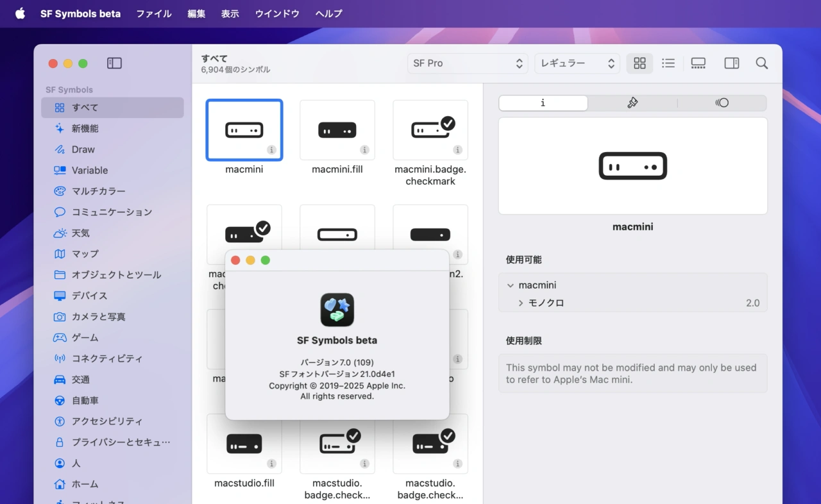Image resolution: width=821 pixels, height=504 pixels.
Task: Expand the モノクロ row
Action: coord(521,303)
